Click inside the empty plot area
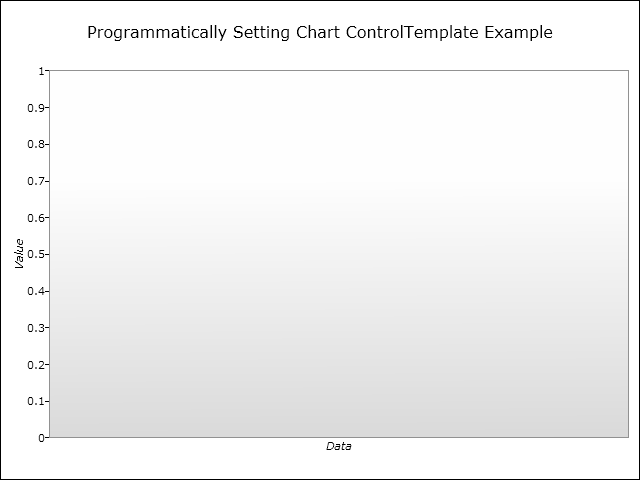The image size is (640, 480). click(x=339, y=254)
